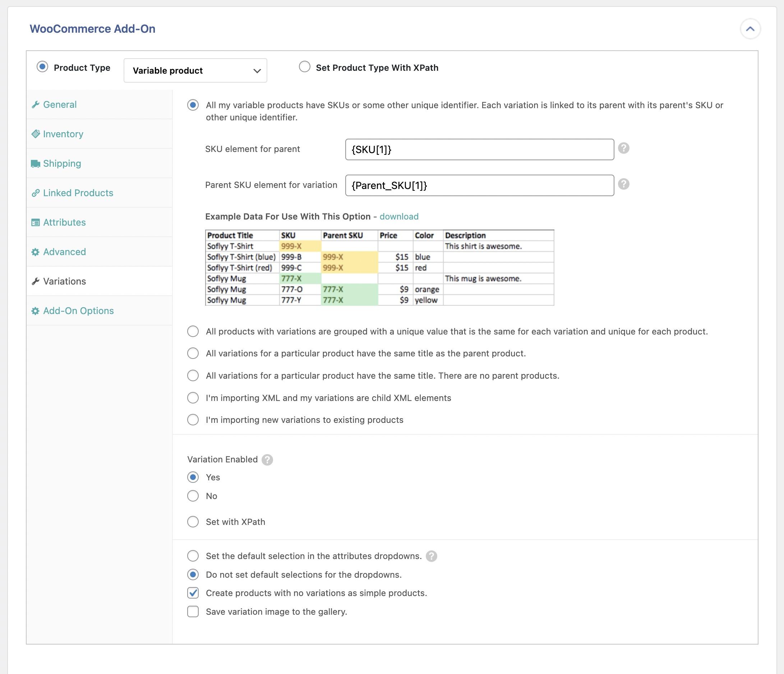This screenshot has width=784, height=674.
Task: Select Set Product Type With XPath radio
Action: (x=303, y=67)
